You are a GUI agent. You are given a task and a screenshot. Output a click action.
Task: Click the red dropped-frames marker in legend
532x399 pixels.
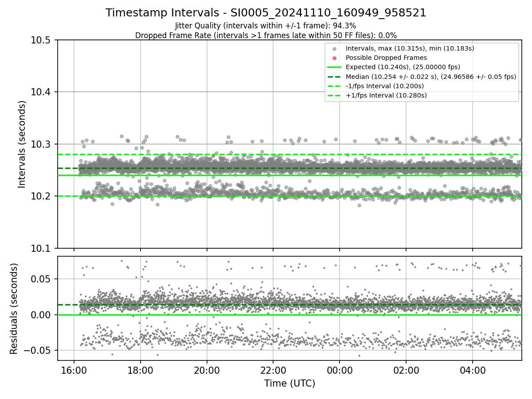(x=335, y=58)
